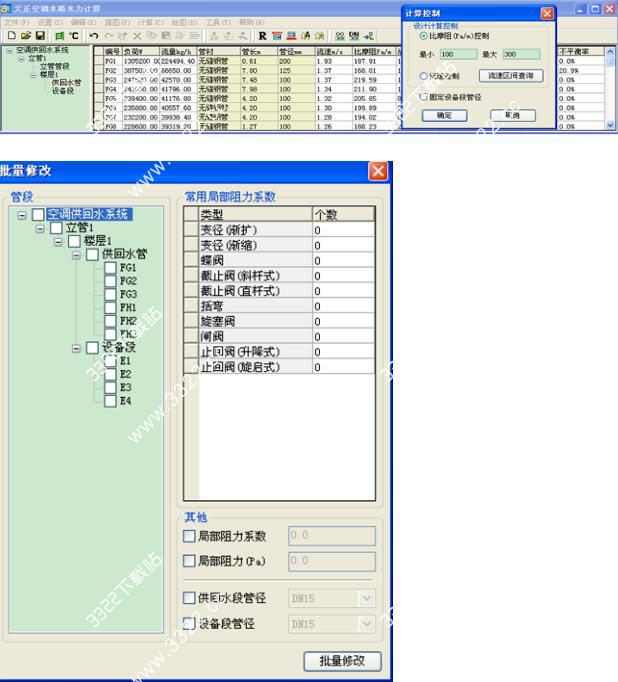Click the DN toolbar icon
The width and height of the screenshot is (618, 682).
(354, 36)
